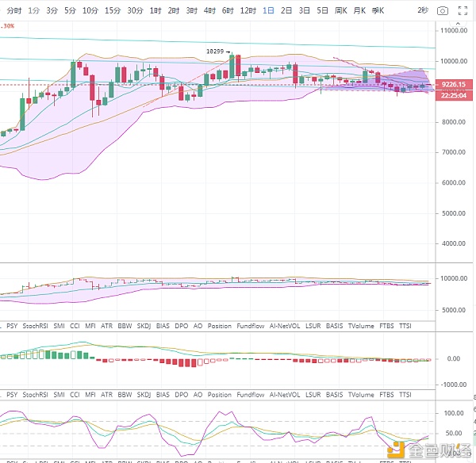
Task: Select the 10分 timeframe
Action: (90, 10)
